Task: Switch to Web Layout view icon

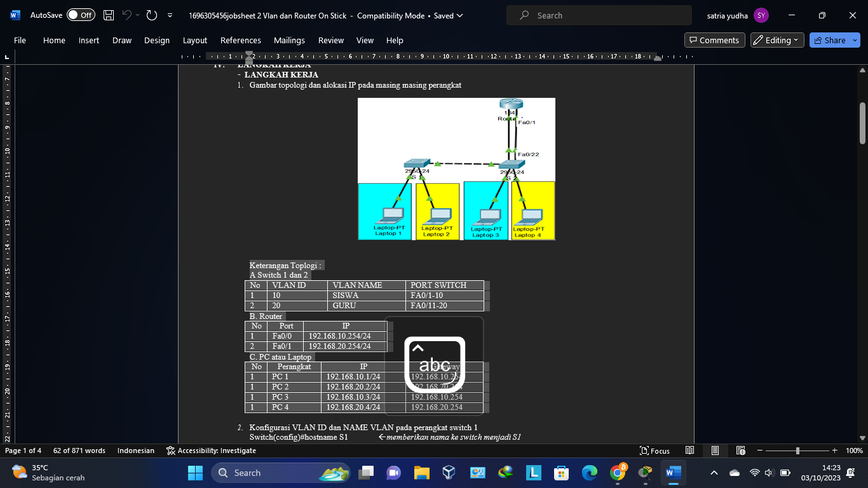Action: coord(740,451)
